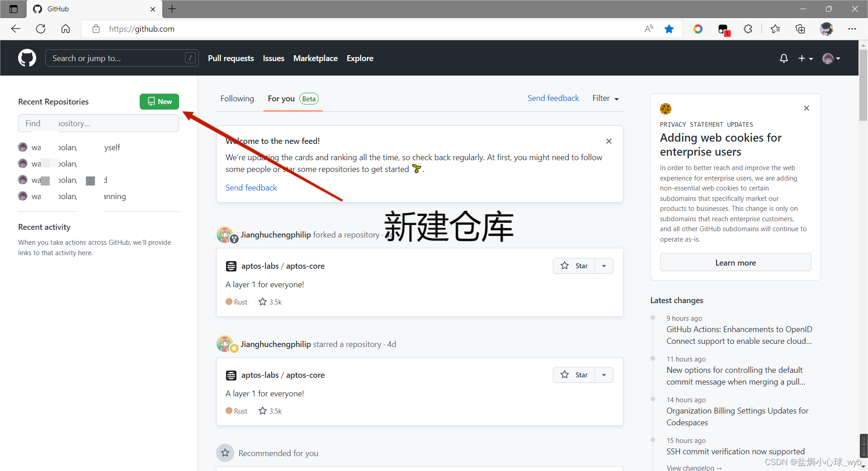Screen dimensions: 868x471
Task: Click the Recommended for you star icon
Action: pyautogui.click(x=225, y=453)
